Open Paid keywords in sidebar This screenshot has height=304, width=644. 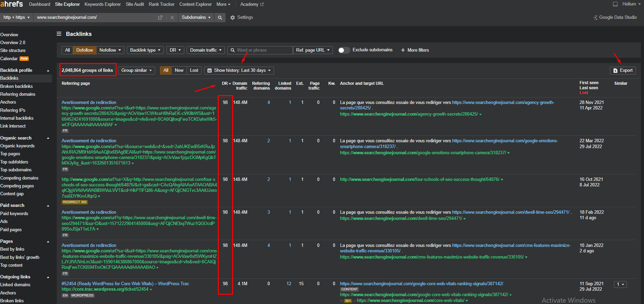point(14,214)
